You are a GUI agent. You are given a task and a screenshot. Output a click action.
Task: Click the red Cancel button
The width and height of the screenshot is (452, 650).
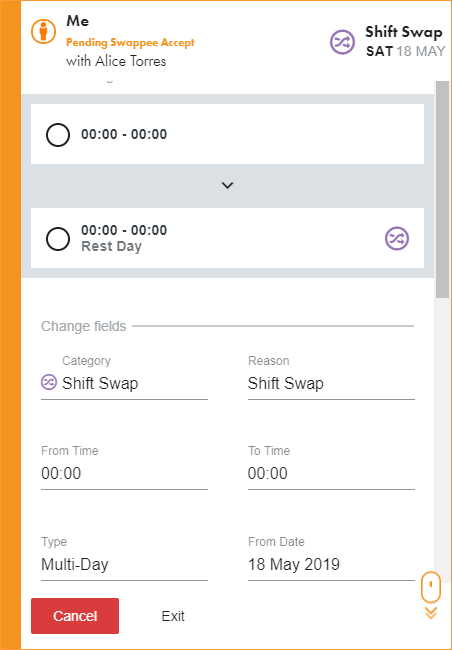coord(75,616)
